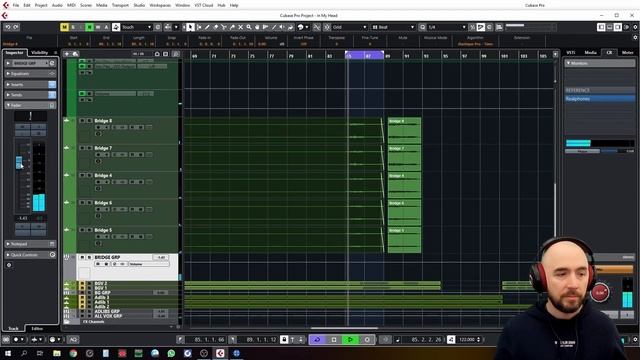Select the Object Selection arrow tool
Image resolution: width=640 pixels, height=360 pixels.
(190, 27)
